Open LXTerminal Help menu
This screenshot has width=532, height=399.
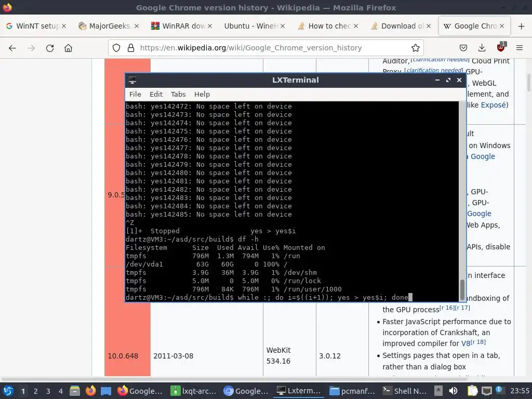(202, 95)
